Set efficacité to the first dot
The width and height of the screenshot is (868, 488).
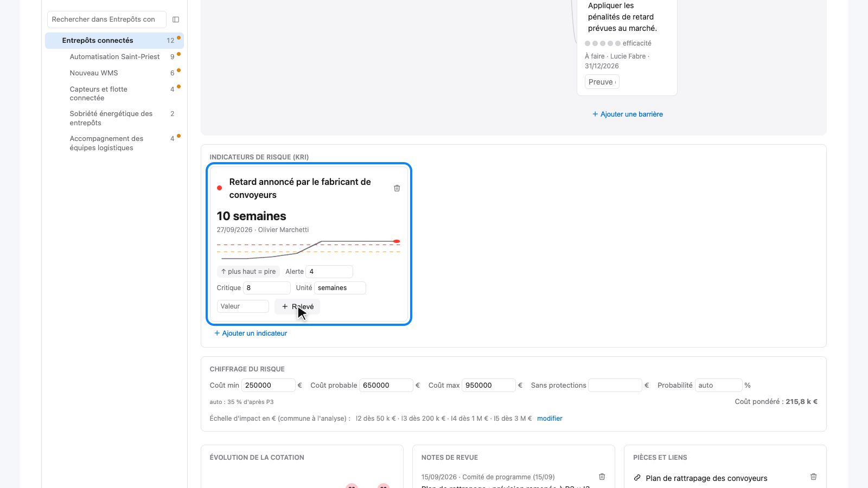(588, 43)
